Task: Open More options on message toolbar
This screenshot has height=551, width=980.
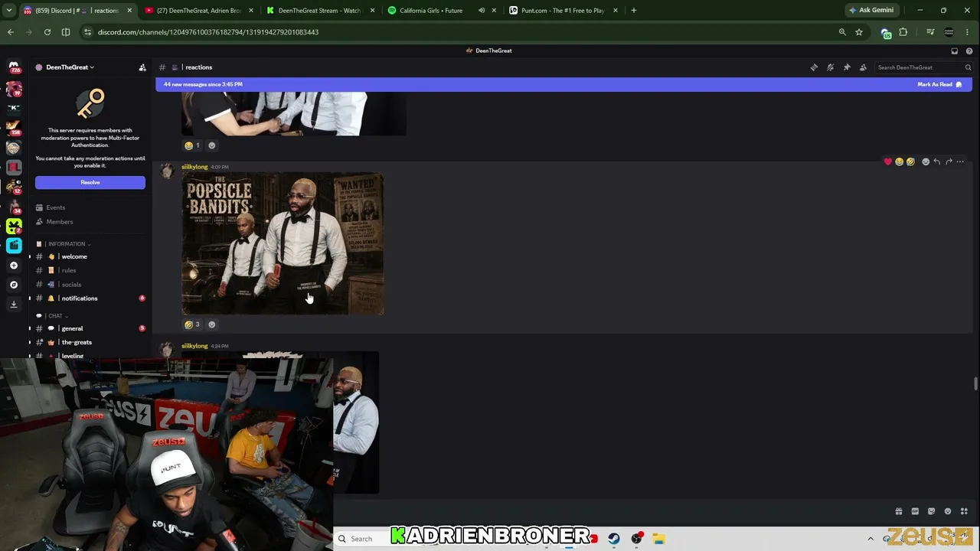Action: [960, 161]
